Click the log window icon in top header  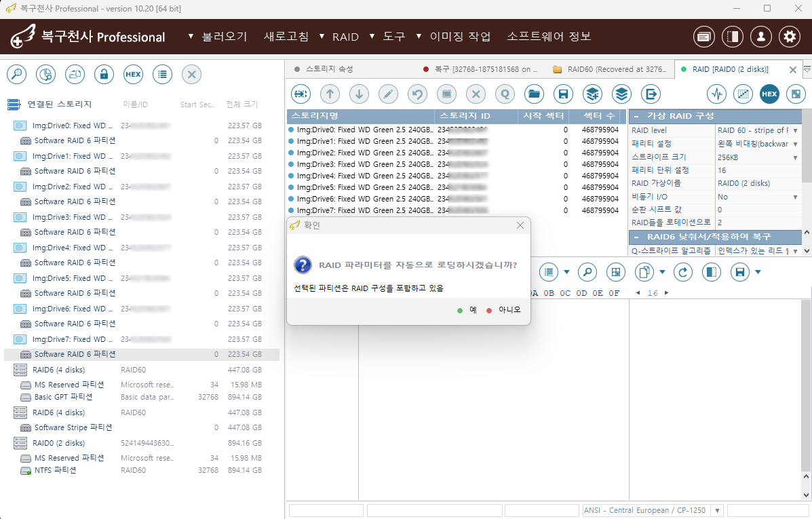pyautogui.click(x=703, y=37)
